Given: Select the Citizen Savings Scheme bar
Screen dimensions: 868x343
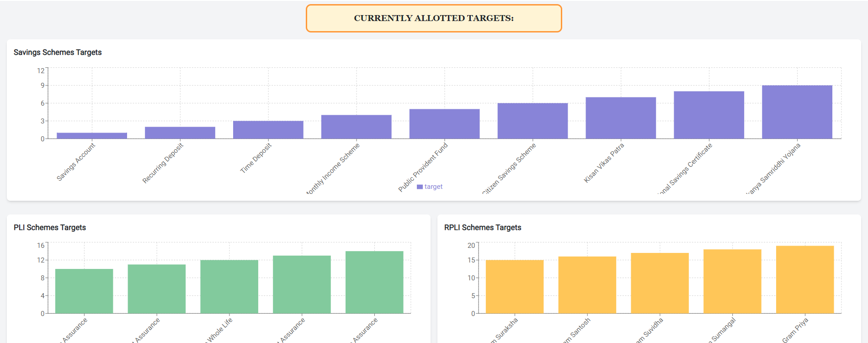Looking at the screenshot, I should 533,121.
